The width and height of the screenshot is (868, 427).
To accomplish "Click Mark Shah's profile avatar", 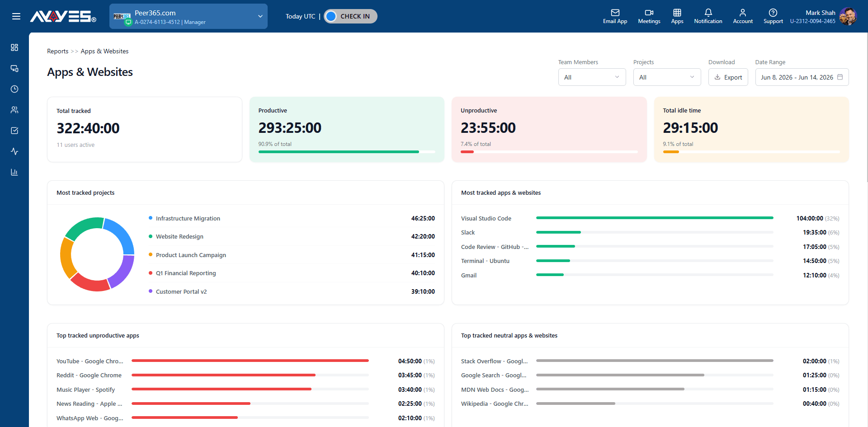I will [x=848, y=16].
